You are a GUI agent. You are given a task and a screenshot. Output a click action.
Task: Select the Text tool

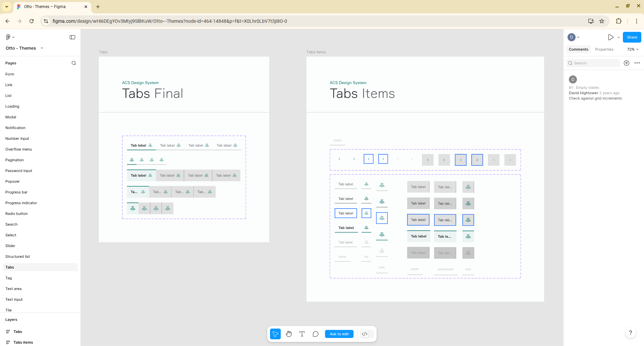coord(302,334)
